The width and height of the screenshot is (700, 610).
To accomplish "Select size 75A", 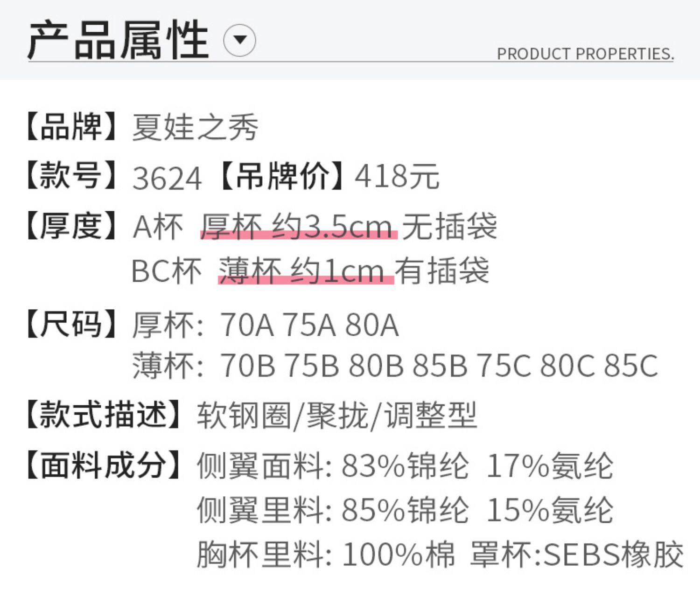I will pyautogui.click(x=309, y=325).
